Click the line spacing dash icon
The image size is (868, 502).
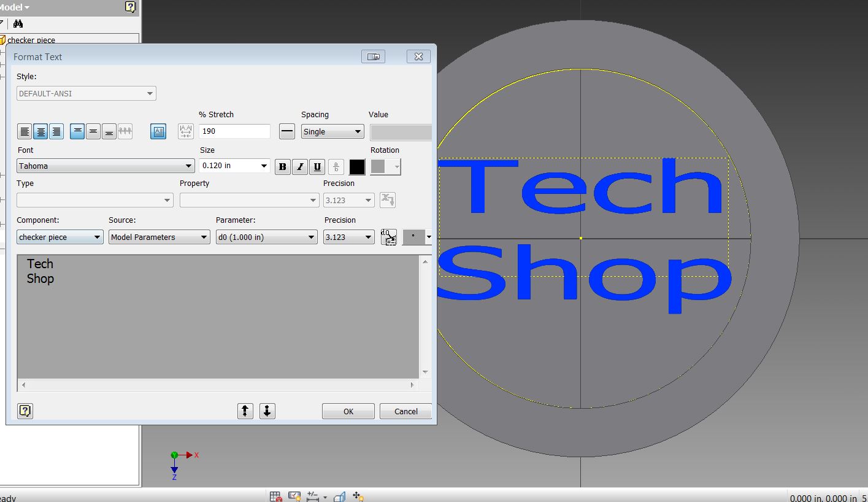pos(287,131)
